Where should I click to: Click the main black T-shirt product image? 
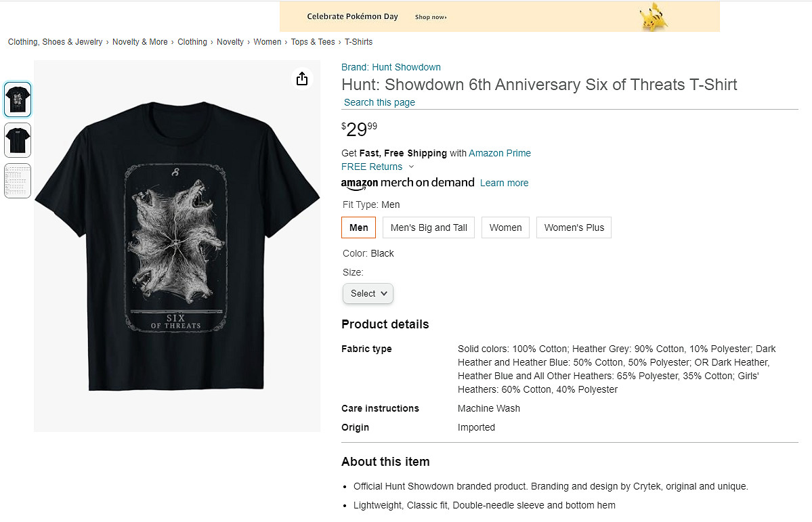[177, 246]
